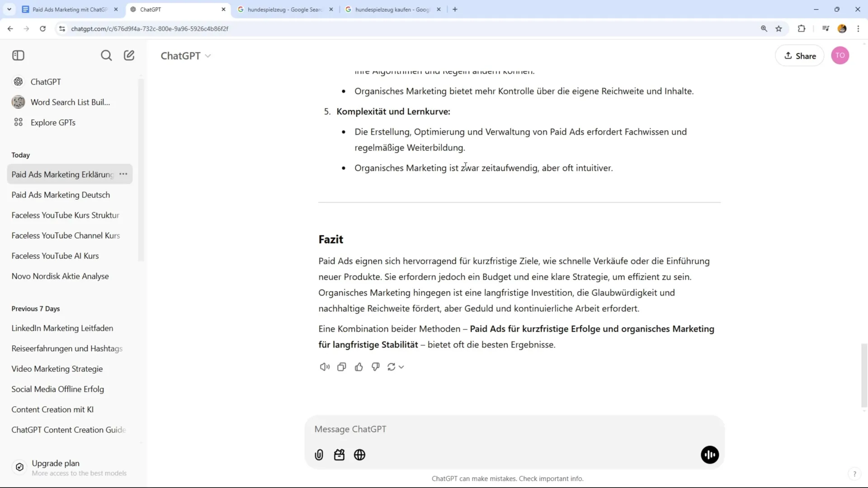Open the Faceless YouTube Kurs Struktur chat
The height and width of the screenshot is (488, 868).
tap(70, 215)
